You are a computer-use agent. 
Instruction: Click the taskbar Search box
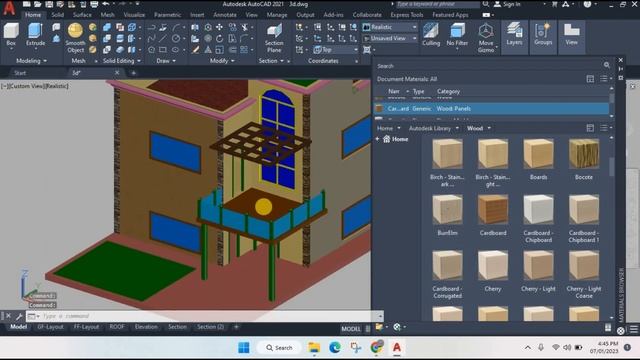pyautogui.click(x=279, y=348)
